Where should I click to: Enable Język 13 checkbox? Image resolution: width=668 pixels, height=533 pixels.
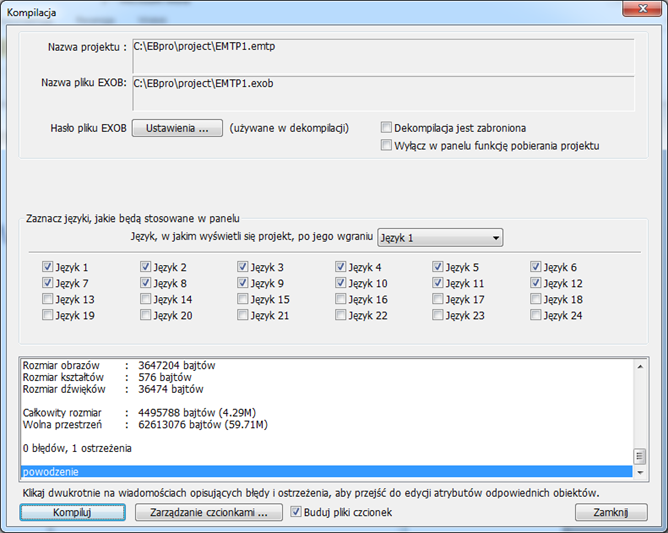pos(47,299)
